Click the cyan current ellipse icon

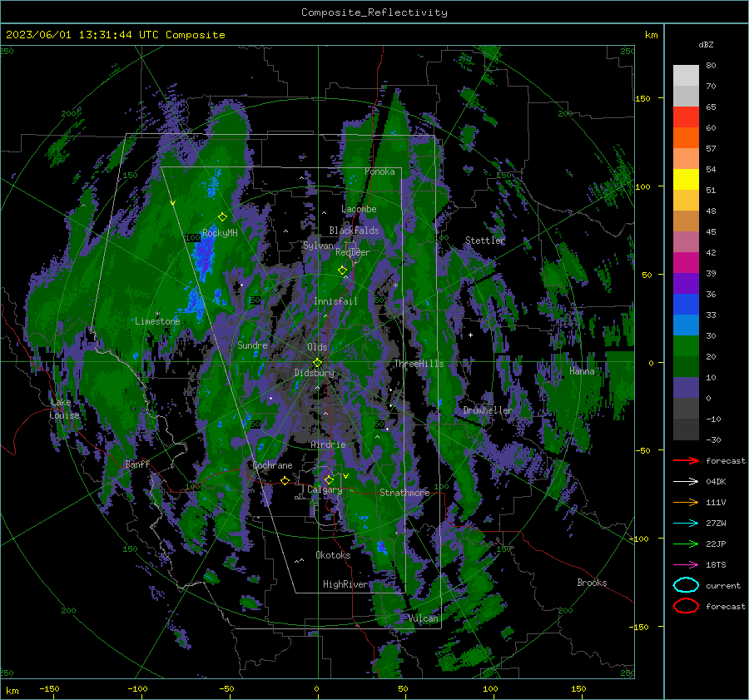coord(686,585)
